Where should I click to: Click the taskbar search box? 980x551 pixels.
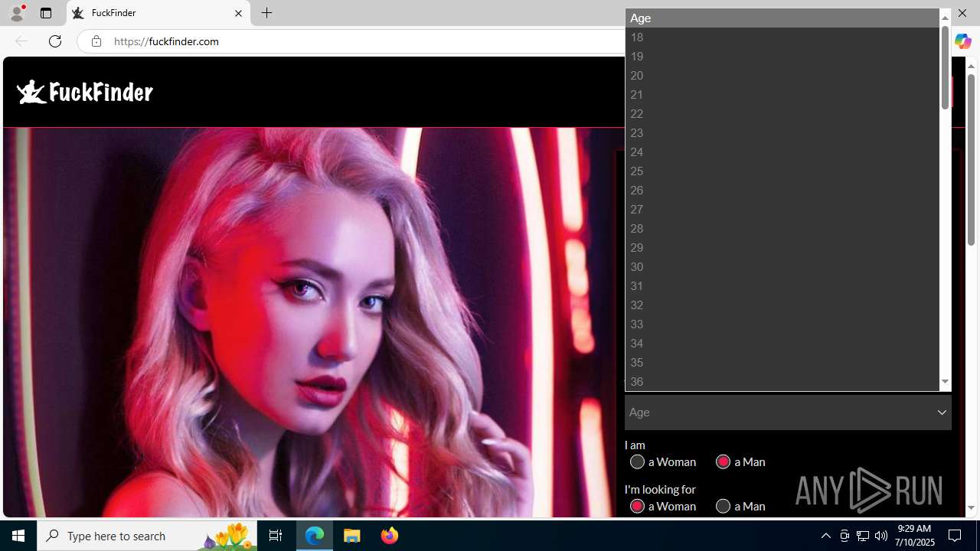(145, 536)
